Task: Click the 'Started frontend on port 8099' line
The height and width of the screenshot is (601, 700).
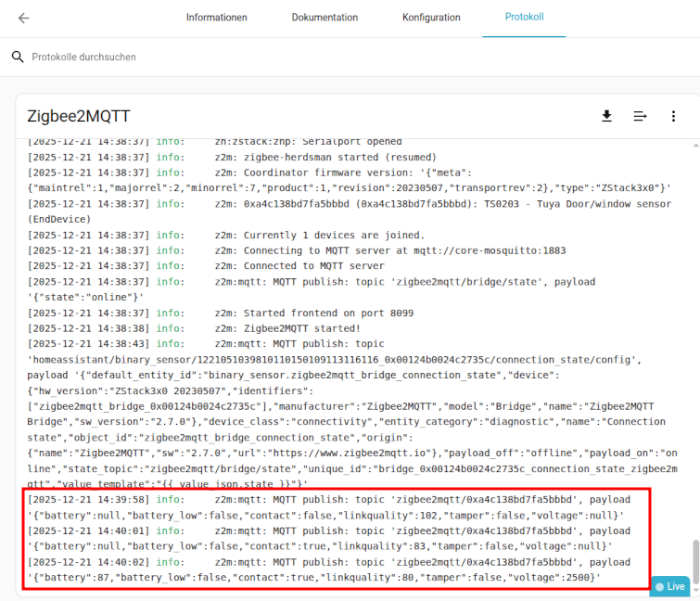Action: [313, 313]
